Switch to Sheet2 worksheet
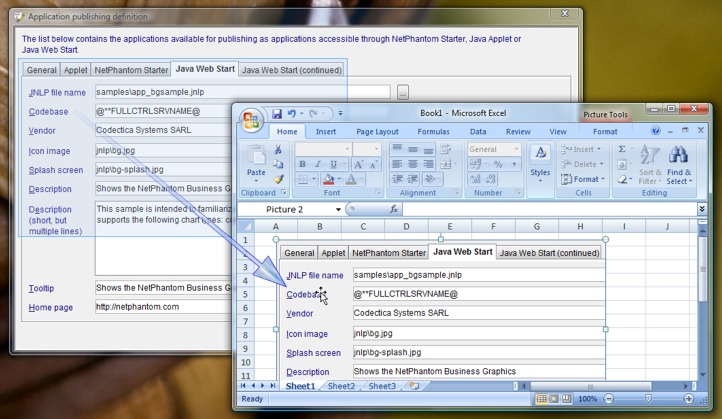Screen dimensions: 722x419 point(341,386)
